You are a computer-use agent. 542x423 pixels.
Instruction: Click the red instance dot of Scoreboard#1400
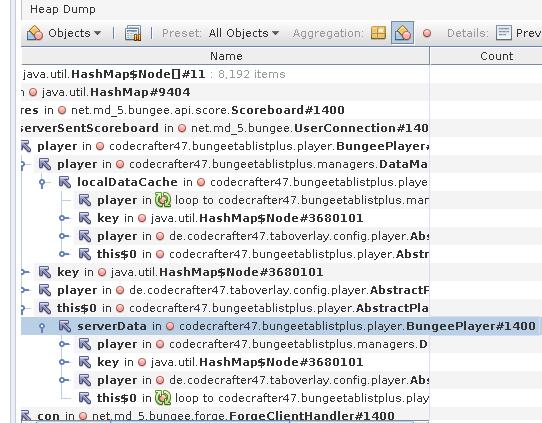(x=62, y=110)
